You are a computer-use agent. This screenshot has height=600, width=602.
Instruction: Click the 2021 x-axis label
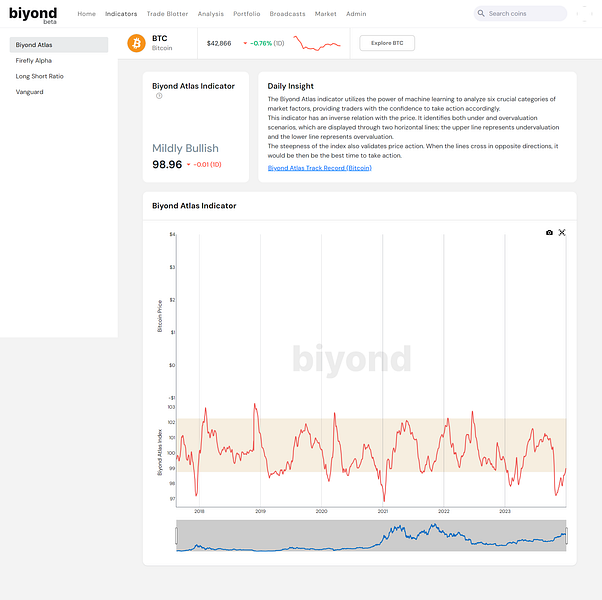pyautogui.click(x=382, y=511)
